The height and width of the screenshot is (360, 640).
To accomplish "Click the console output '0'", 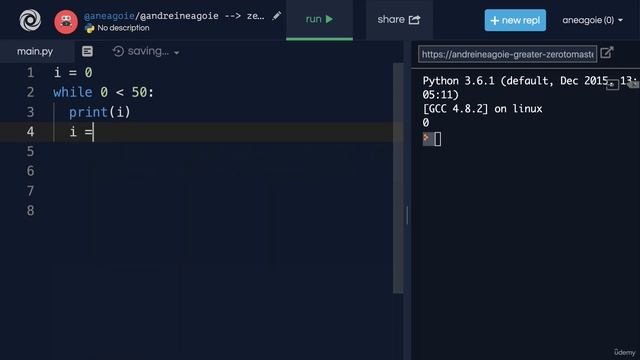I will tap(426, 122).
